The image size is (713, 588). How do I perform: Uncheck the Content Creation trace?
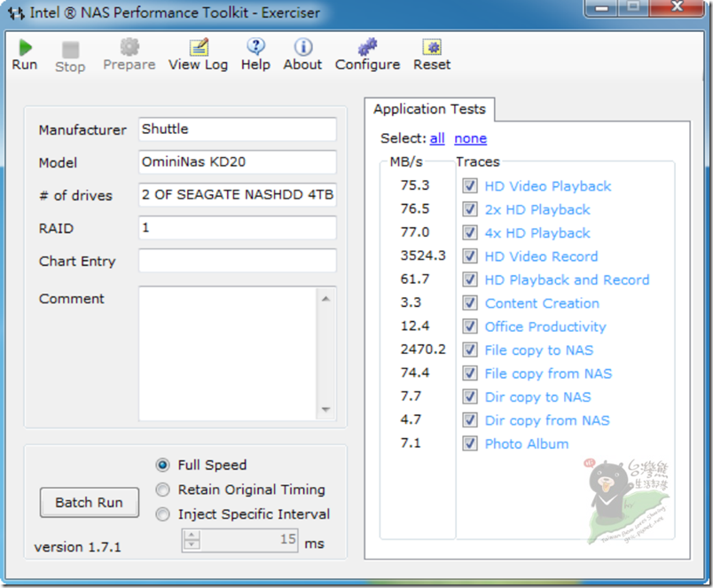470,302
